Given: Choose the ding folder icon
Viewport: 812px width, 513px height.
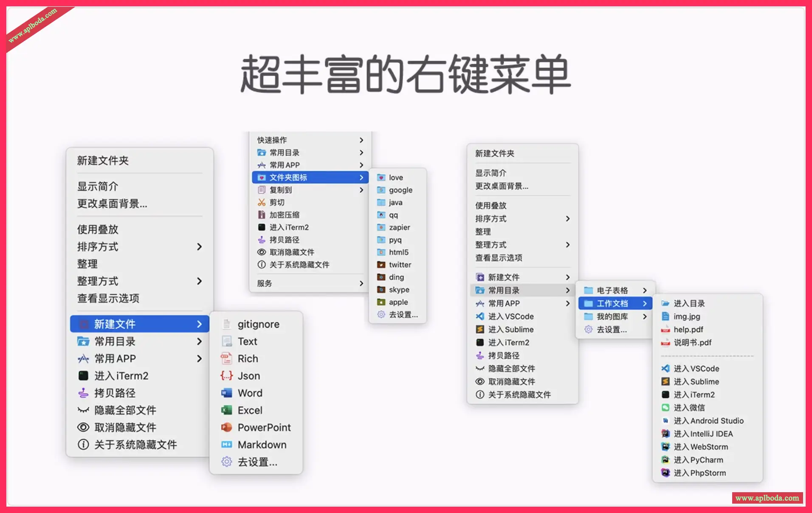Looking at the screenshot, I should pyautogui.click(x=381, y=277).
